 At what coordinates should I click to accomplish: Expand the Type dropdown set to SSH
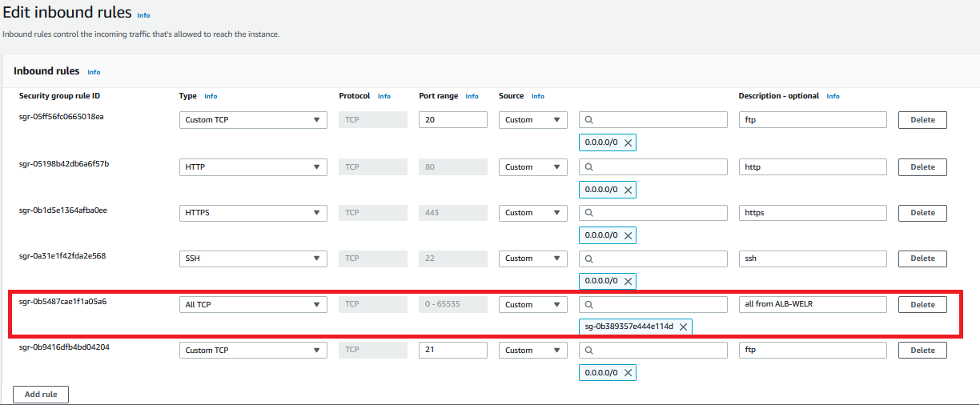pyautogui.click(x=253, y=259)
